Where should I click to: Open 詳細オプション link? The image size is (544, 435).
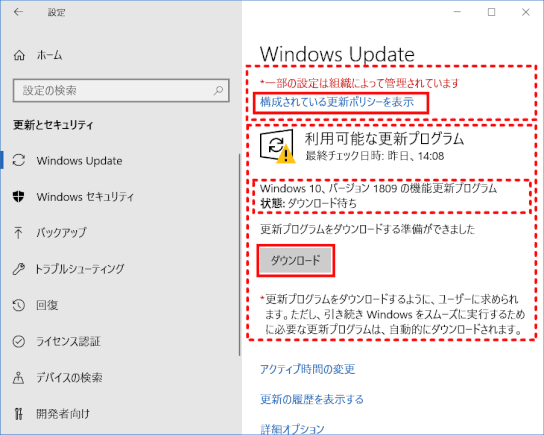pos(292,429)
